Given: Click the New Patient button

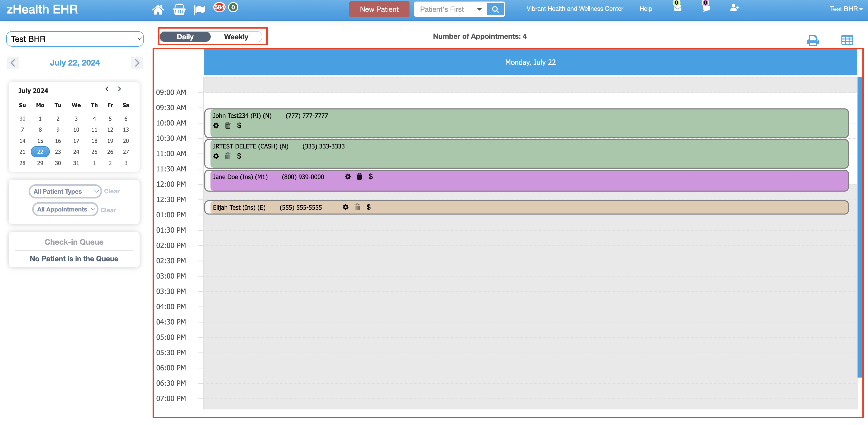Looking at the screenshot, I should [x=379, y=9].
